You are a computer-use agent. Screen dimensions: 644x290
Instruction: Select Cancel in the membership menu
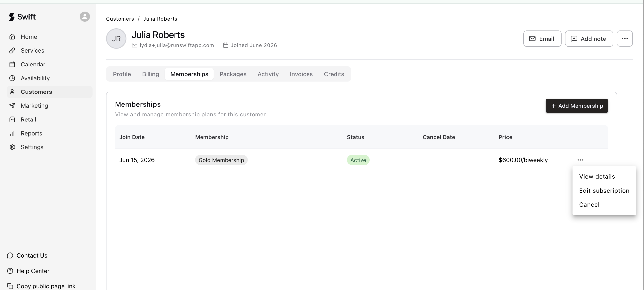click(604, 205)
